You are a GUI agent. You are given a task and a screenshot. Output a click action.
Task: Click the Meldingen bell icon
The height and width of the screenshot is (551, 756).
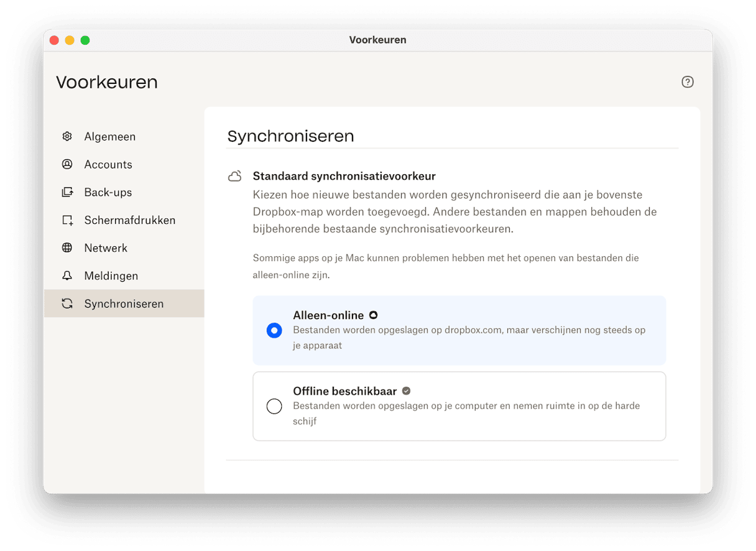(x=67, y=275)
